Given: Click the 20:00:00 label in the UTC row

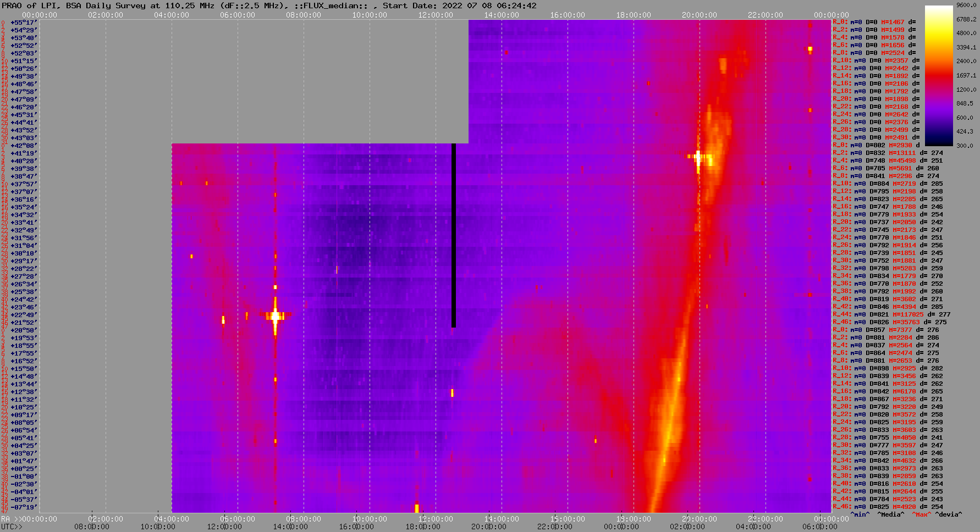Looking at the screenshot, I should (488, 527).
